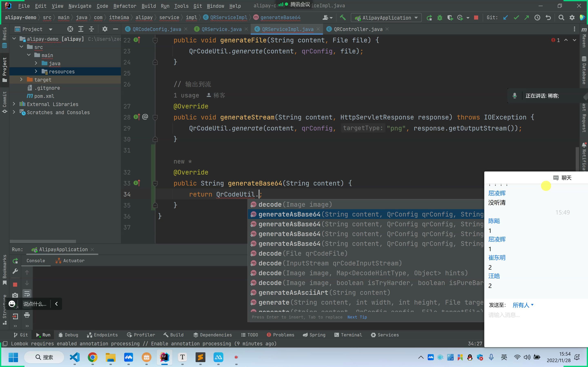Open the AlipayApplication run configuration dropdown

[x=386, y=18]
